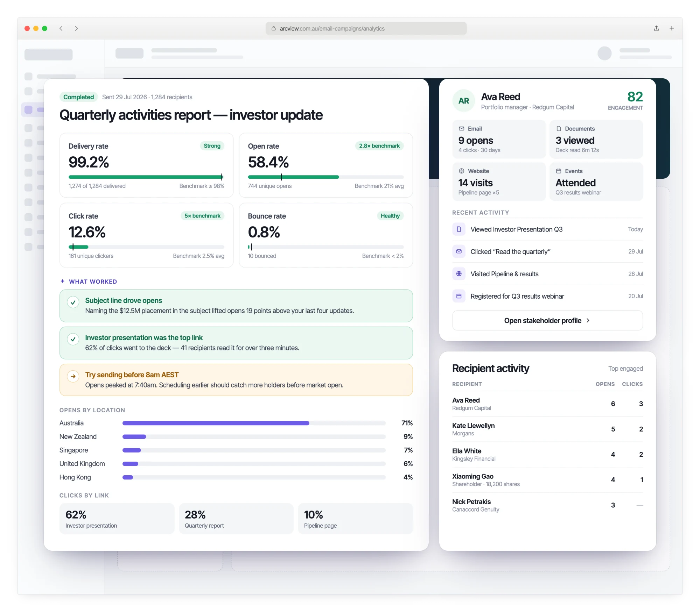Click the arcview.com.au address bar
Viewport: 700px width, 612px height.
pos(366,28)
